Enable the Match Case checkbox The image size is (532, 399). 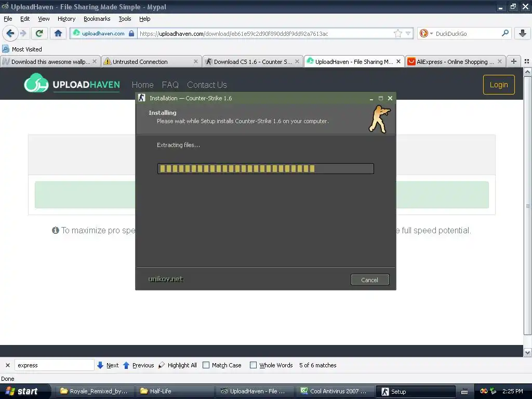(206, 365)
